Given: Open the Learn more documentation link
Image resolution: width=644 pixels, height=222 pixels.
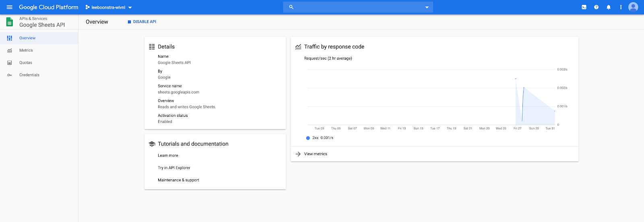Looking at the screenshot, I should (x=168, y=156).
